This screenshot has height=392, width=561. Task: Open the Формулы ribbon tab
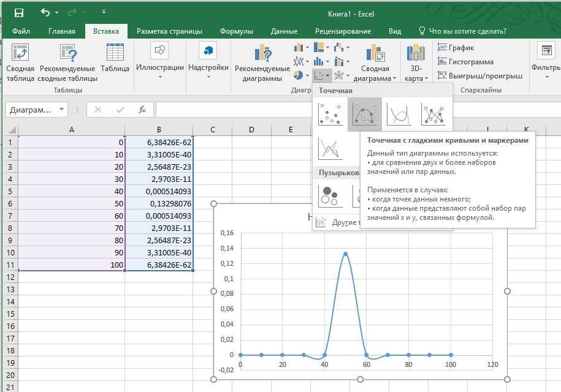[236, 31]
